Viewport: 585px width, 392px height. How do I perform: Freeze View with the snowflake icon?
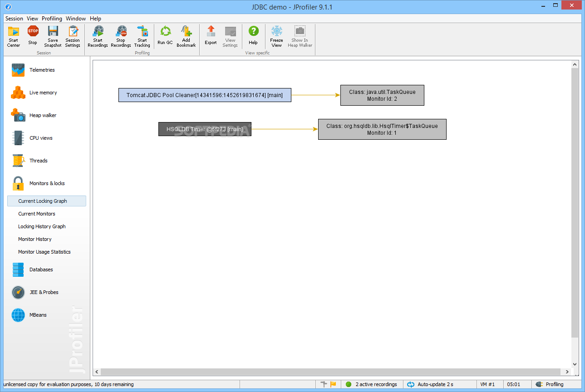[276, 36]
